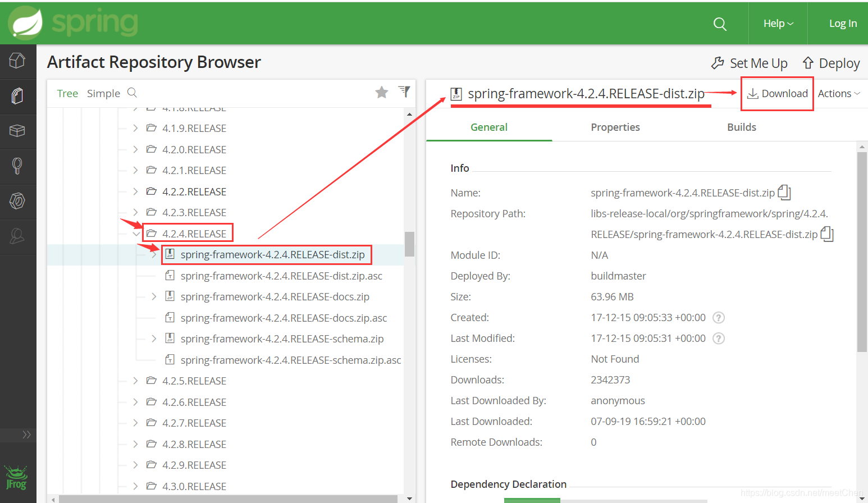
Task: Click the Log In link
Action: [843, 24]
